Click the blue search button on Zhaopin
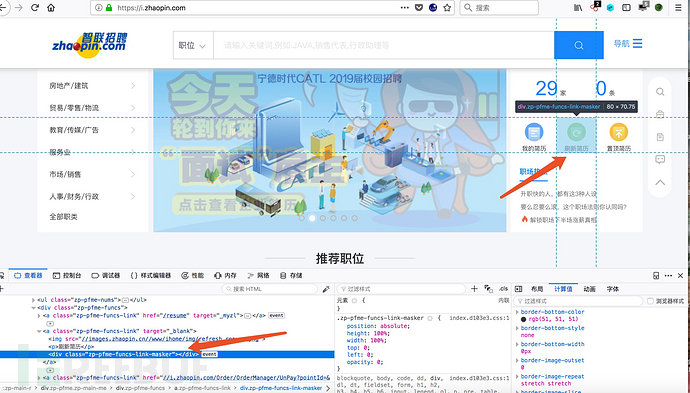This screenshot has width=690, height=393. [579, 45]
